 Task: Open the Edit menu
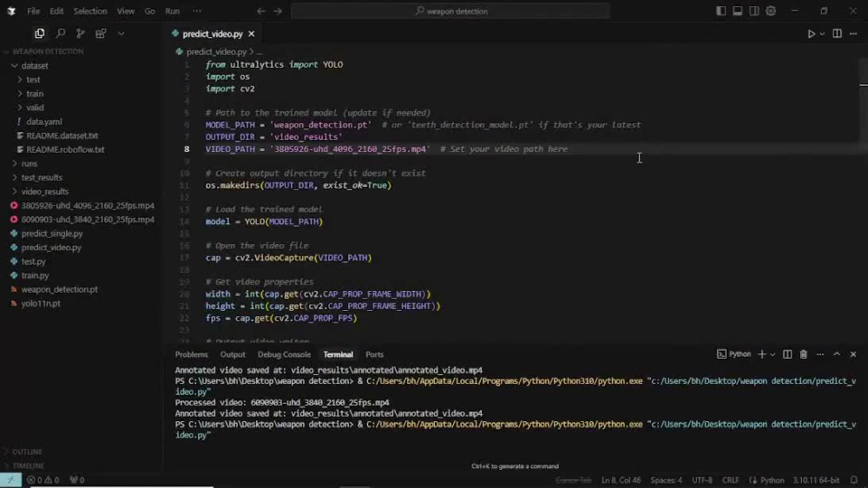pos(56,11)
